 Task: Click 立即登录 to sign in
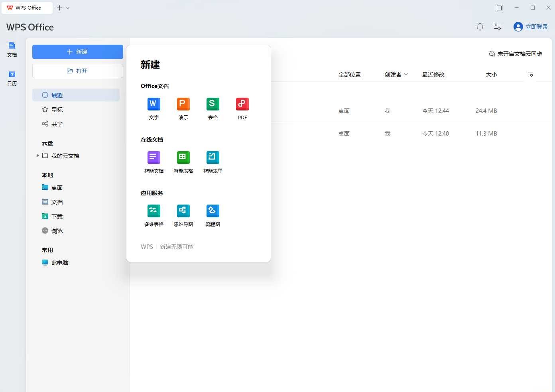(531, 27)
